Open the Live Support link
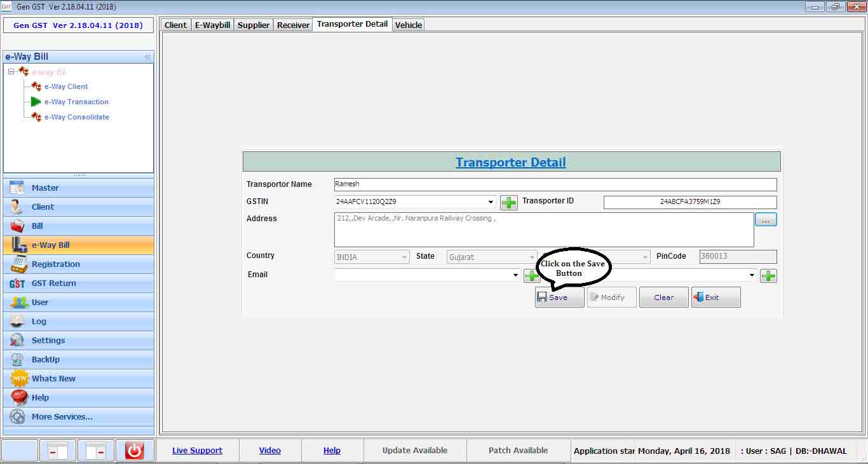Screen dimensions: 868x464 [197, 451]
